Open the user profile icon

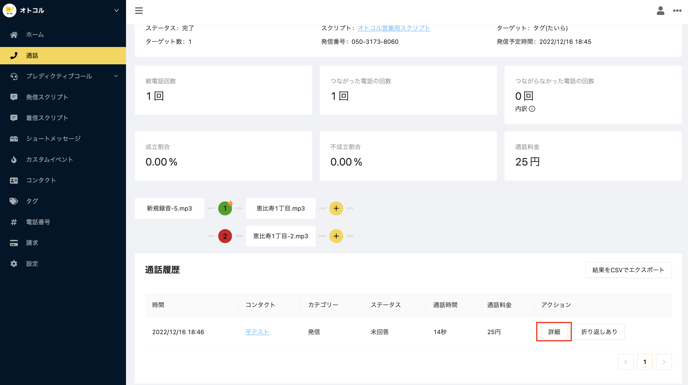(x=660, y=11)
